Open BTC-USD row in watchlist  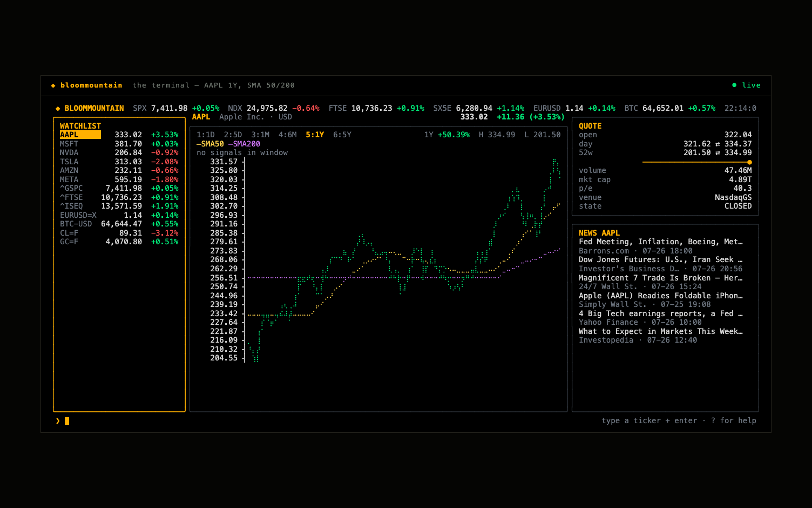point(119,224)
